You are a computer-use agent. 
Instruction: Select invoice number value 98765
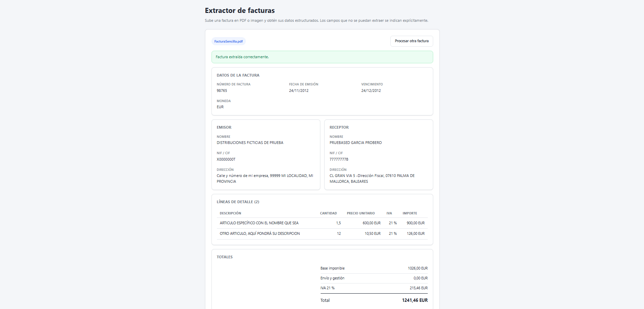click(x=222, y=91)
